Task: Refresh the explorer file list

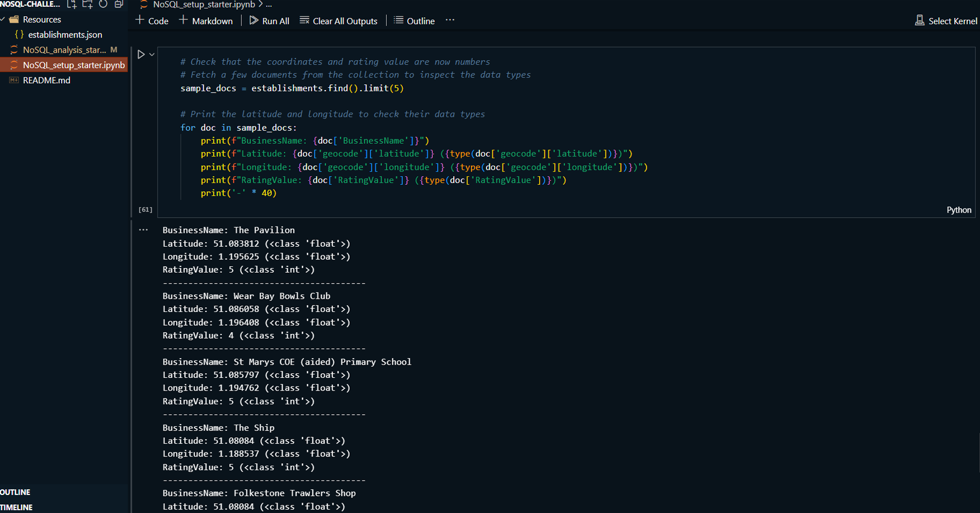Action: [103, 4]
